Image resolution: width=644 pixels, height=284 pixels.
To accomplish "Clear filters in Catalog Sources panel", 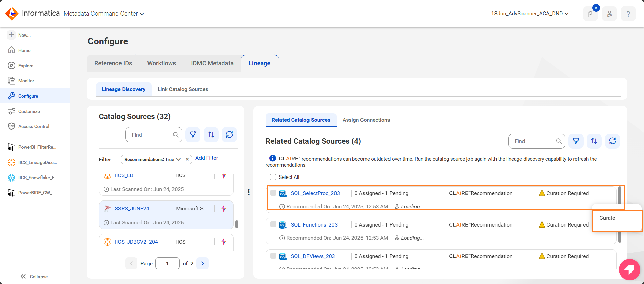I will (193, 135).
